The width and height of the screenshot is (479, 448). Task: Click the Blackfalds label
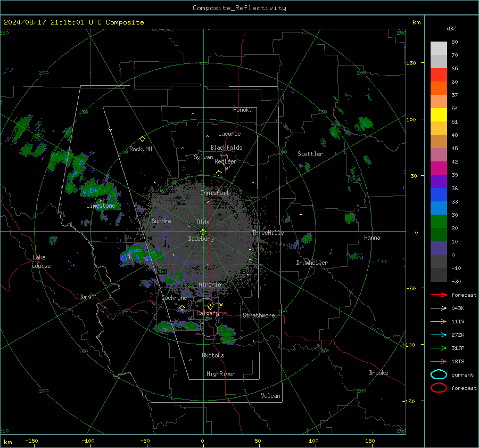[x=226, y=148]
